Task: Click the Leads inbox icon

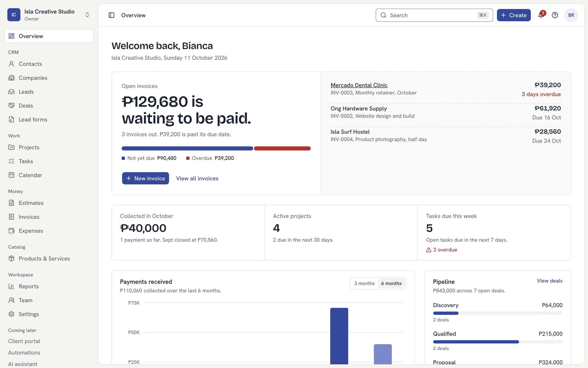Action: pos(11,92)
